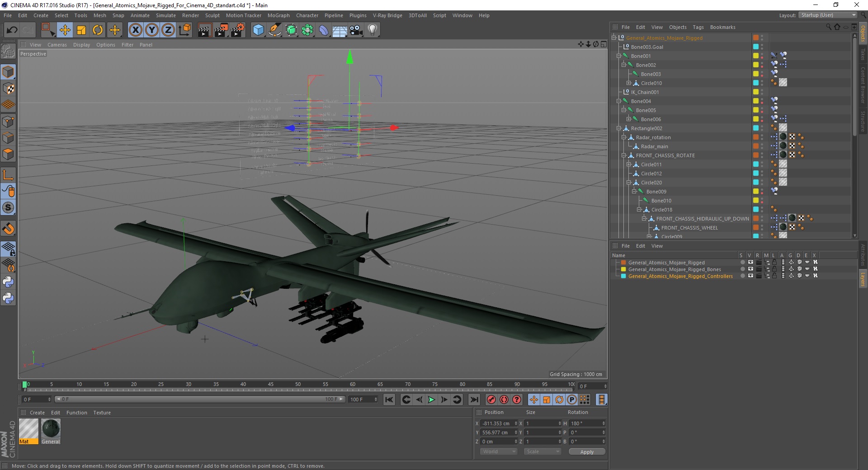868x470 pixels.
Task: Go to end of animation
Action: [474, 399]
